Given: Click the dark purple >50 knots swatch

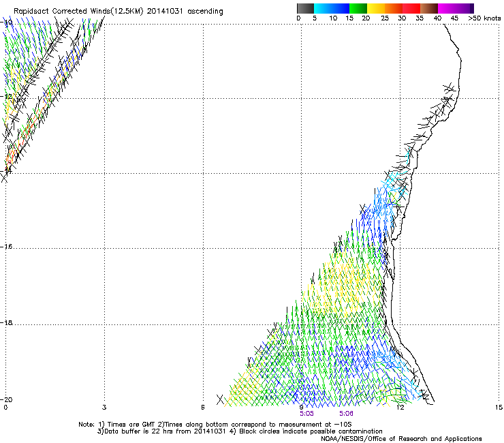Looking at the screenshot, I should 471,8.
